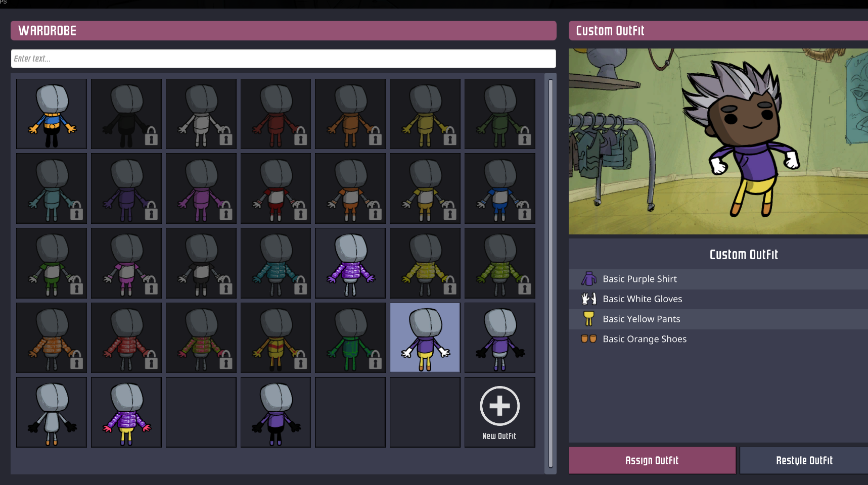The image size is (868, 485).
Task: Click the duplicant character preview image
Action: click(x=718, y=141)
